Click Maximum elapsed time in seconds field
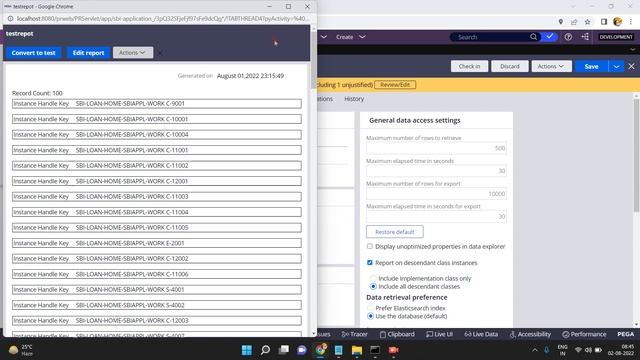640x360 pixels. [436, 171]
